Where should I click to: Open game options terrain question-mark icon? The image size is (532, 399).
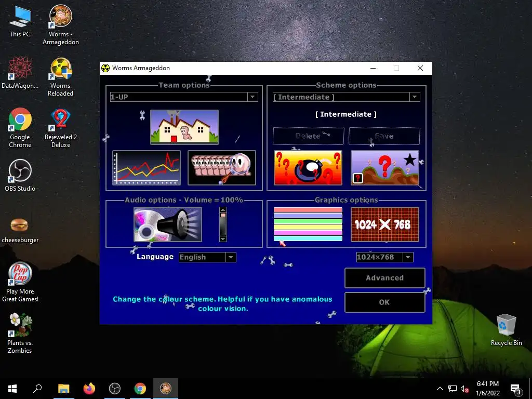(x=385, y=168)
